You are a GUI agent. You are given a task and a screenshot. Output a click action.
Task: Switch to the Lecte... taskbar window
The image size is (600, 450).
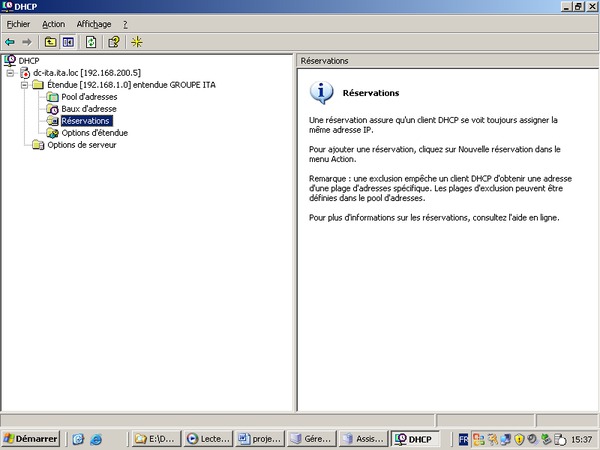206,438
